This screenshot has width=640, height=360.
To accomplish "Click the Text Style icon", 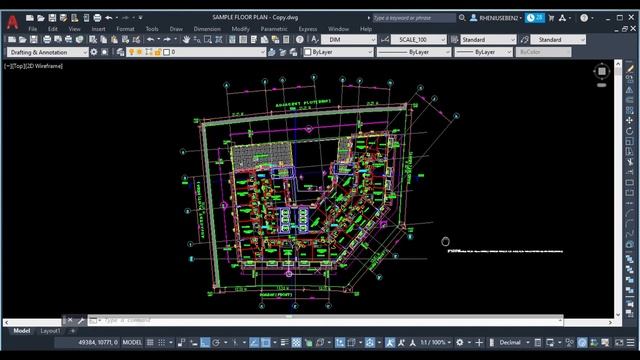I will click(314, 40).
